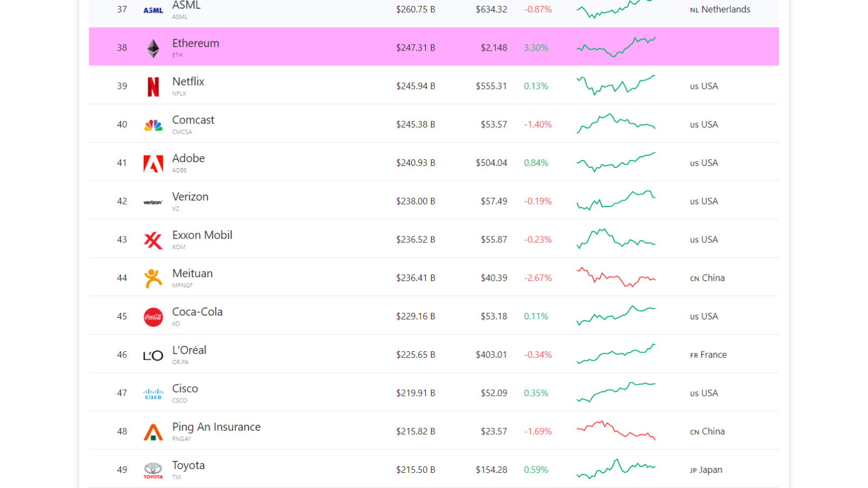Viewport: 868px width, 488px height.
Task: Click Adobe share price $504.04
Action: (492, 163)
